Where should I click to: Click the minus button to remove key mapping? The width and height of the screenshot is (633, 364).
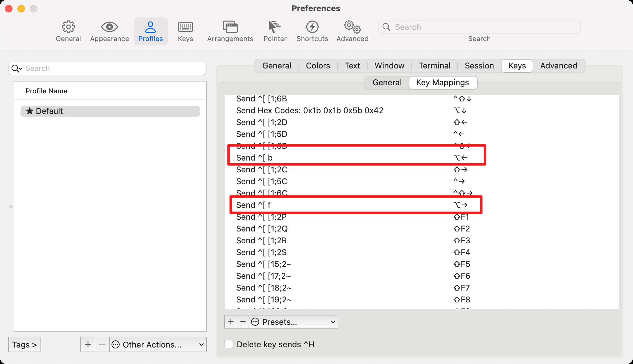point(243,322)
